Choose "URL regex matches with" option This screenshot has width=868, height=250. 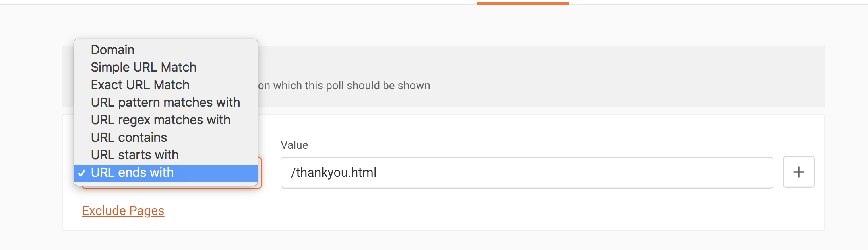(161, 120)
